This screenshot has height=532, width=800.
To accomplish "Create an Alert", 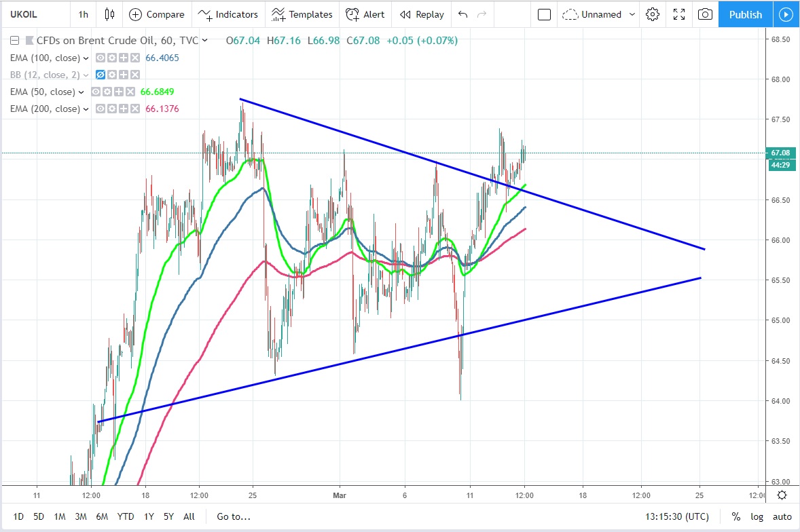I will coord(365,14).
